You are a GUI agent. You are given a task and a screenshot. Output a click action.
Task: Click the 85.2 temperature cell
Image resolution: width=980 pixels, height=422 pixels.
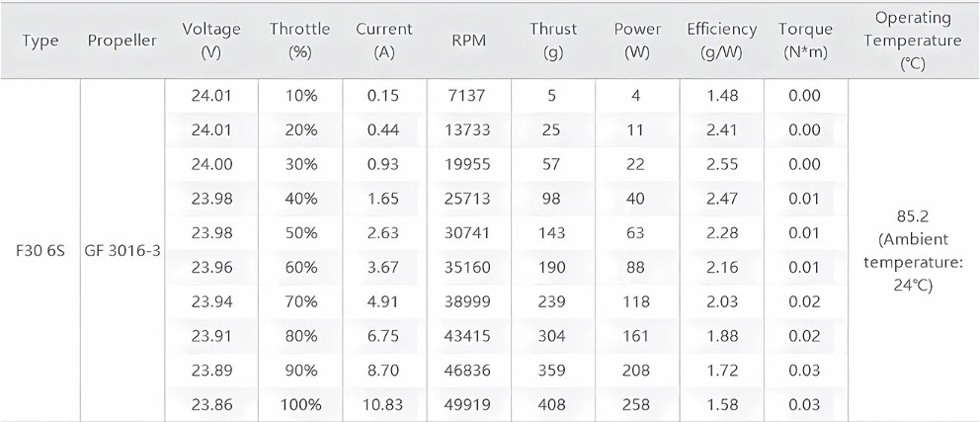coord(913,251)
